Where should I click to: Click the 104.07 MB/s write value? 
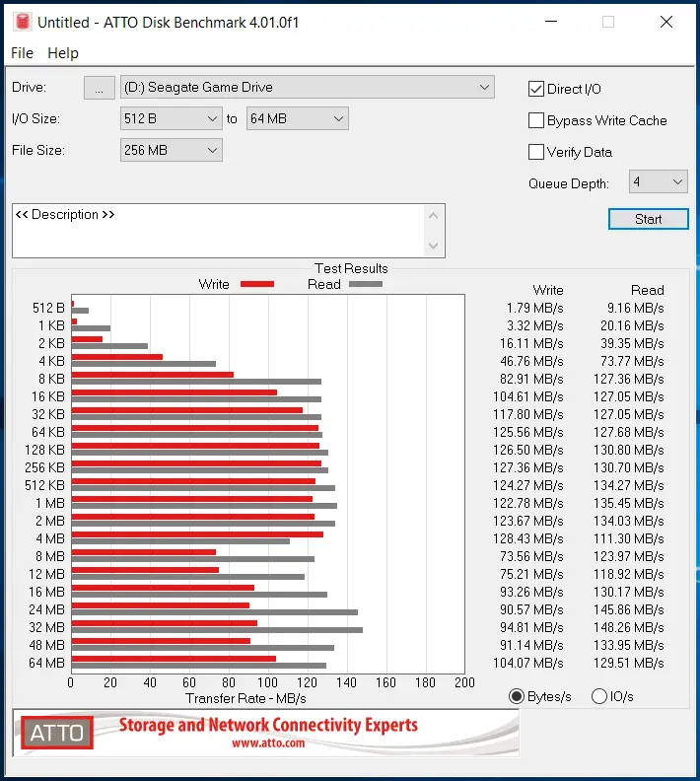click(527, 663)
